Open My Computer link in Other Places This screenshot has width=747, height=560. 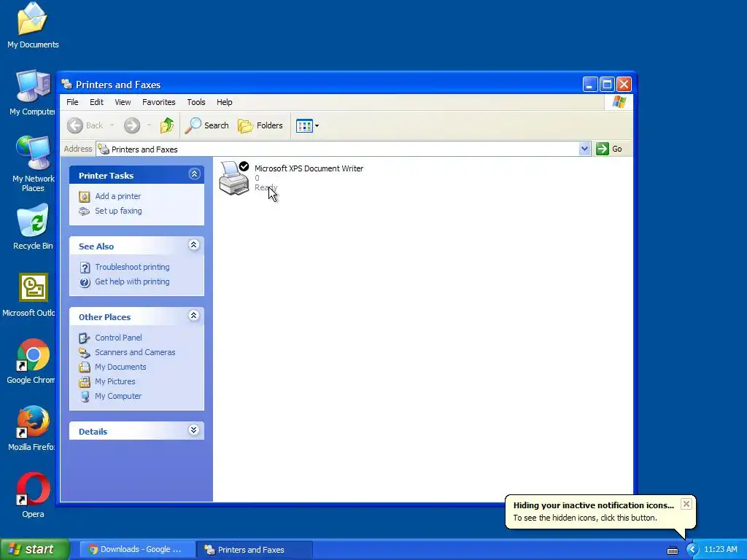tap(118, 396)
